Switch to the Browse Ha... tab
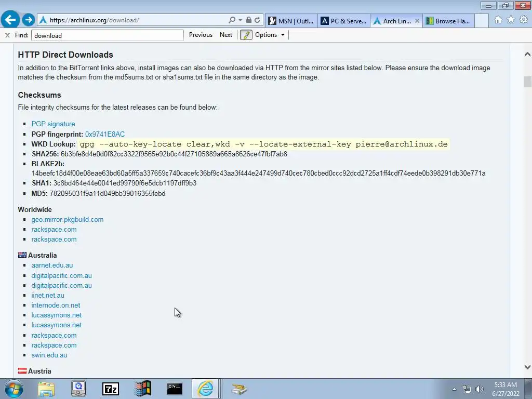The width and height of the screenshot is (532, 399). (448, 21)
